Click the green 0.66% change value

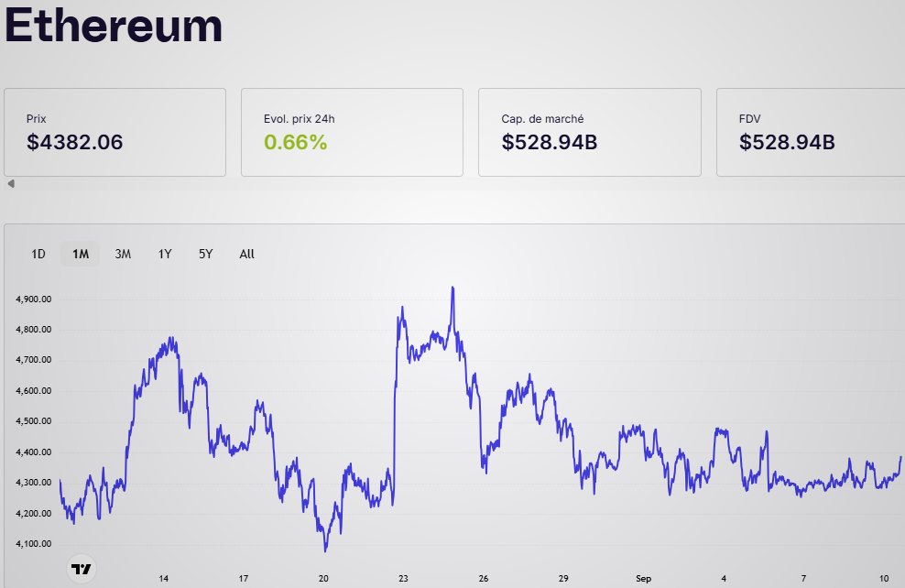click(x=295, y=142)
